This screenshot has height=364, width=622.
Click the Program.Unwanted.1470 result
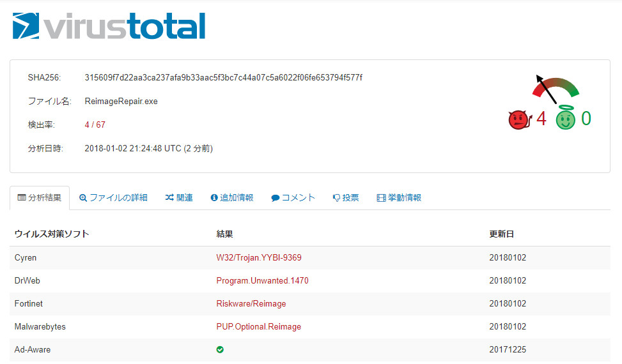tap(262, 281)
